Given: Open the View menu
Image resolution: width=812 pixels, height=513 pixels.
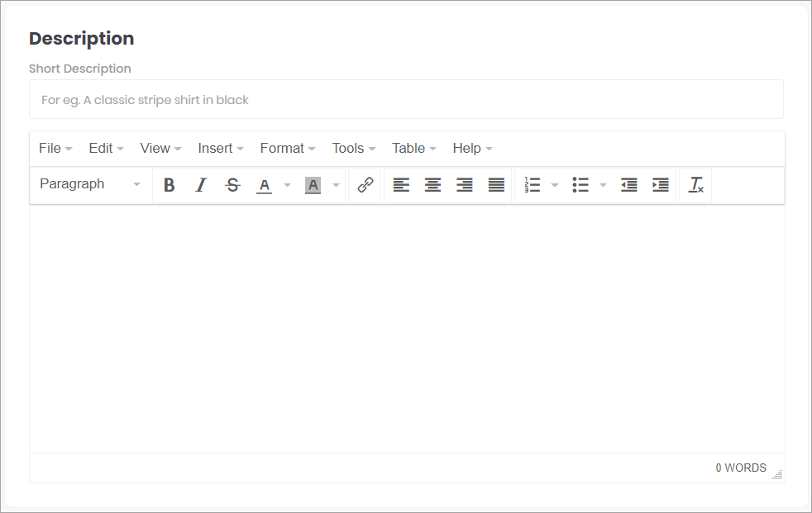Looking at the screenshot, I should click(160, 149).
